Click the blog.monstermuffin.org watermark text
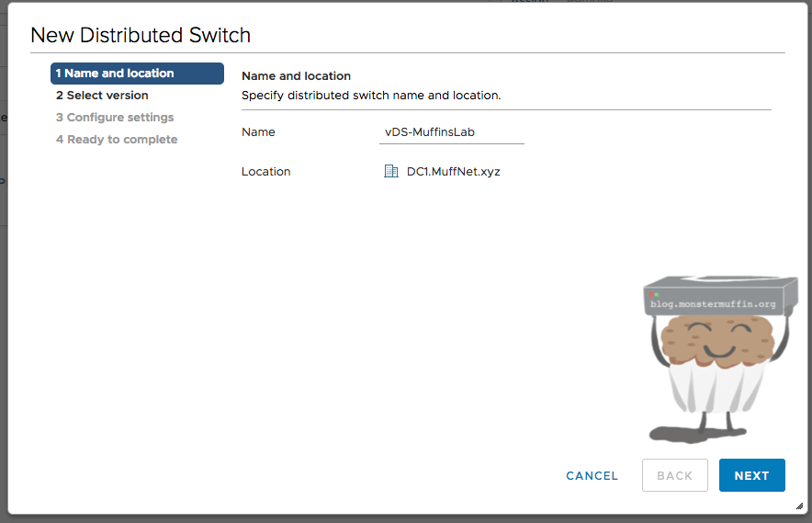The height and width of the screenshot is (523, 812). 713,303
